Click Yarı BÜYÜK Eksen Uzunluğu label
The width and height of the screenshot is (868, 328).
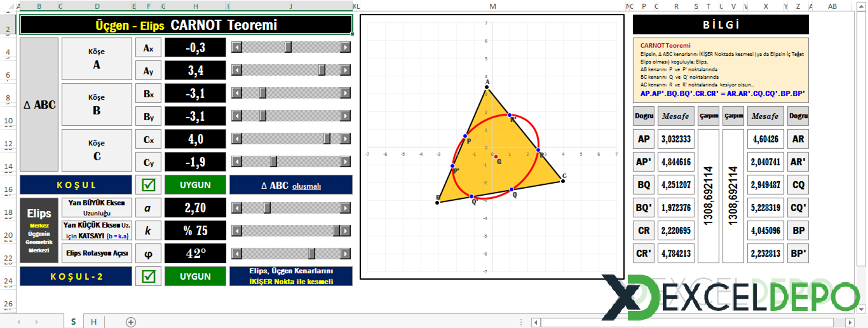click(97, 207)
